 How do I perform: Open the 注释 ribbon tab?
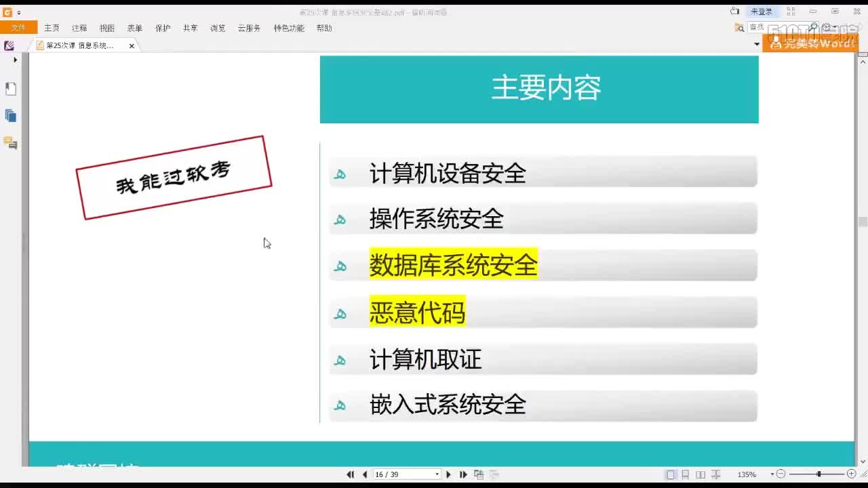pyautogui.click(x=79, y=28)
